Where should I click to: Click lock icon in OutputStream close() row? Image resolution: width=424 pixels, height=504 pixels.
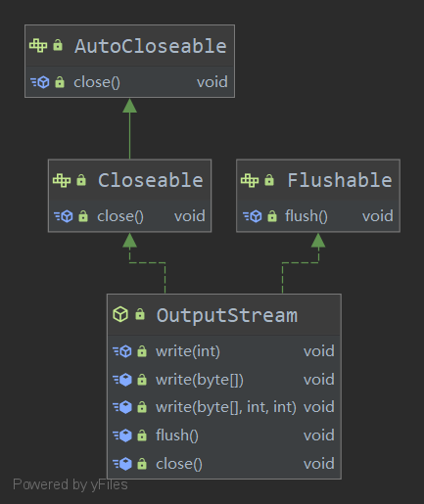[x=142, y=464]
